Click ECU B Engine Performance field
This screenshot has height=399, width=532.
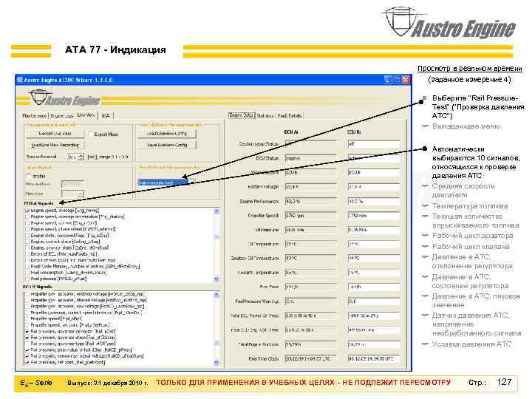coord(374,201)
